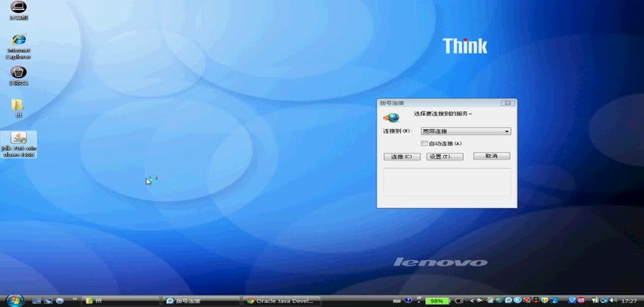Select the Internet Explorer desktop icon
The image size is (644, 307).
click(18, 47)
